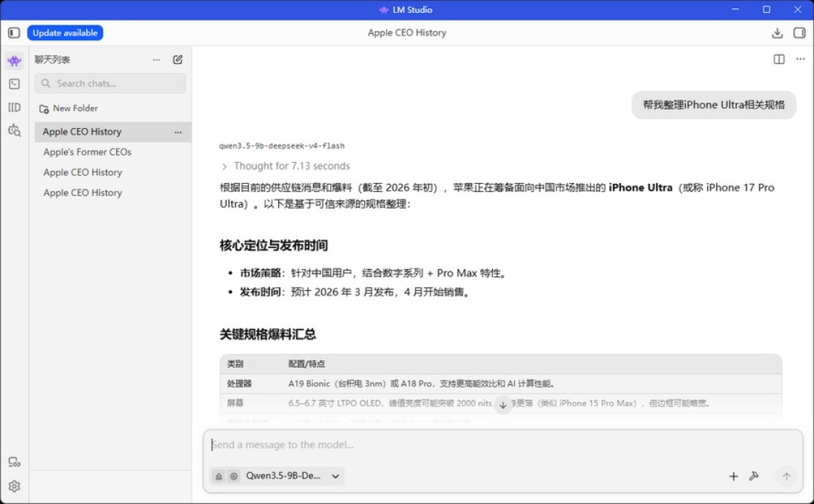This screenshot has width=814, height=504.
Task: Create a new chat with pencil icon
Action: coord(178,60)
